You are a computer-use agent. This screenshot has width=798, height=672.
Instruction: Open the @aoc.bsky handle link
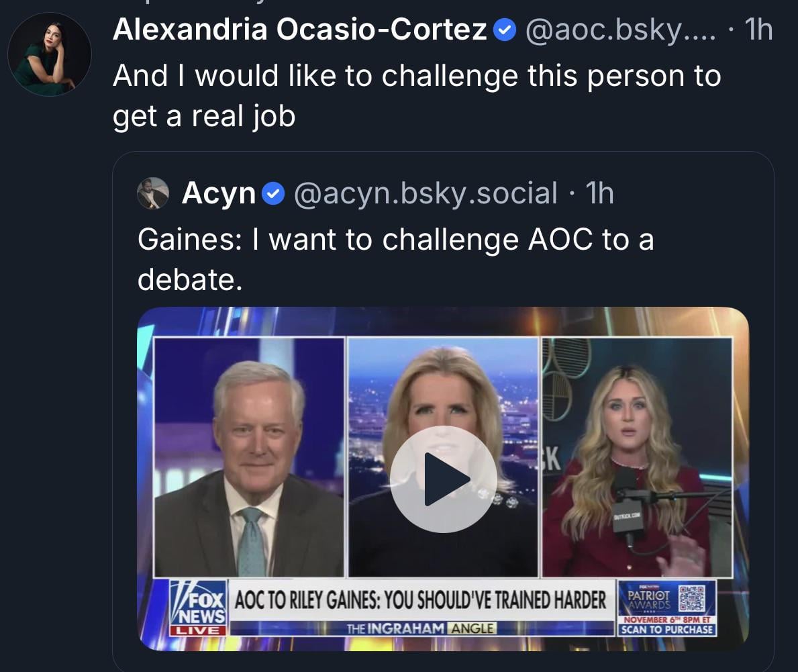coord(619,30)
